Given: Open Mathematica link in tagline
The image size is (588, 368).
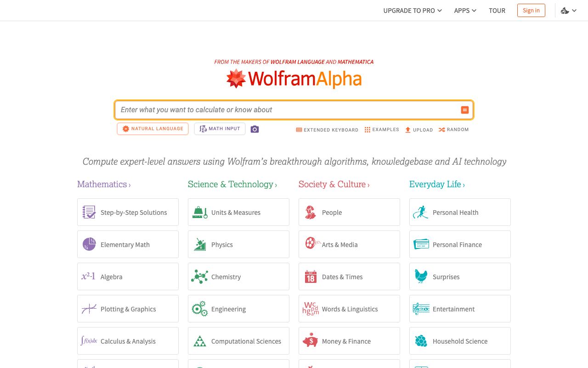Looking at the screenshot, I should (x=356, y=62).
